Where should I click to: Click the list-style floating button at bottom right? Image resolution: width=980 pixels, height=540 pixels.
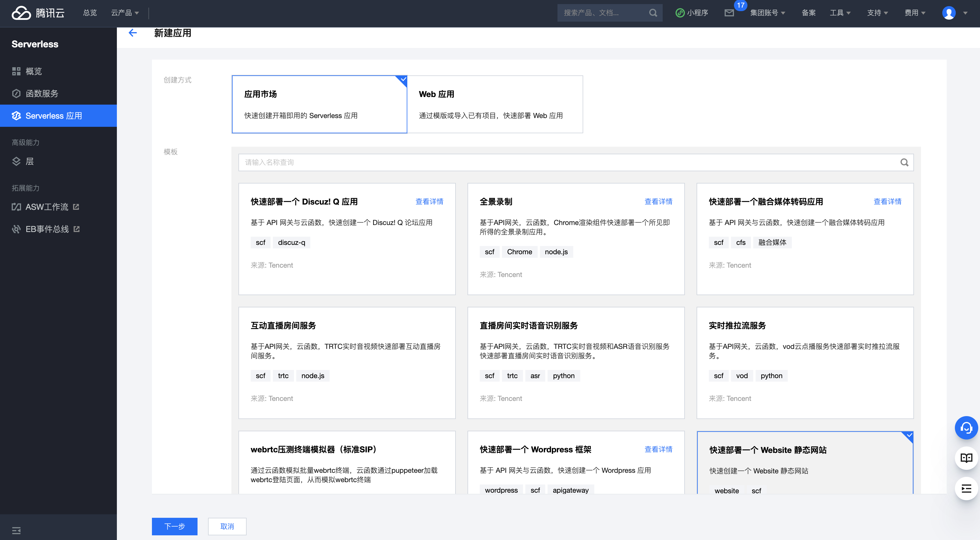[966, 489]
